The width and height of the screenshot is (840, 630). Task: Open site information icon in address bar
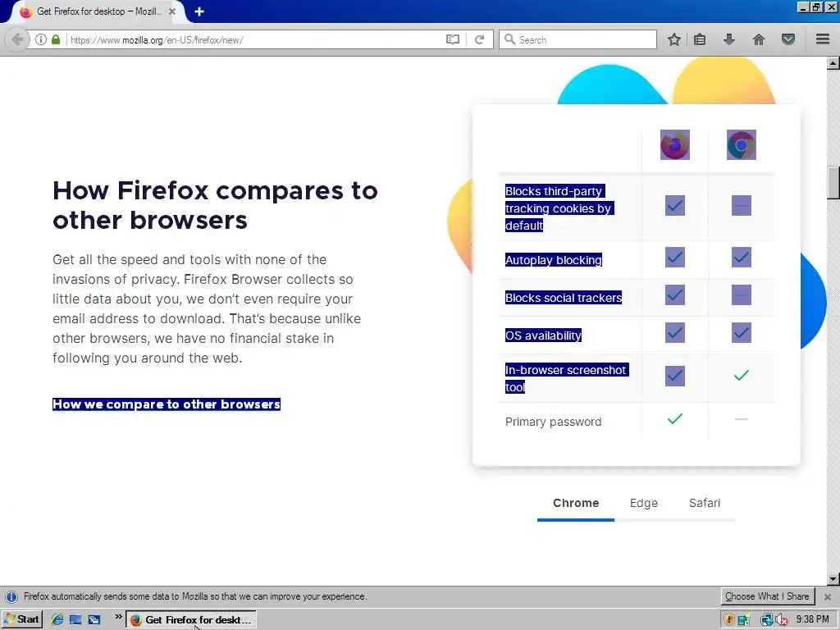(41, 39)
